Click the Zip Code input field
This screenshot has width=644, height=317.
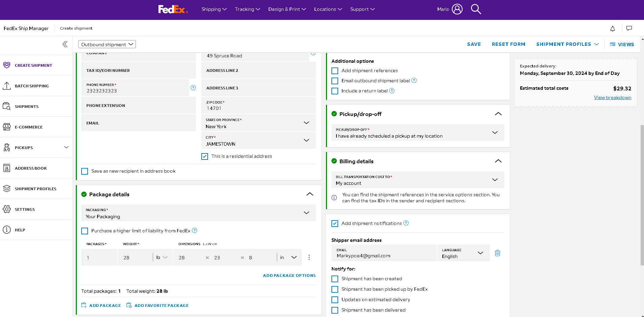(x=259, y=106)
